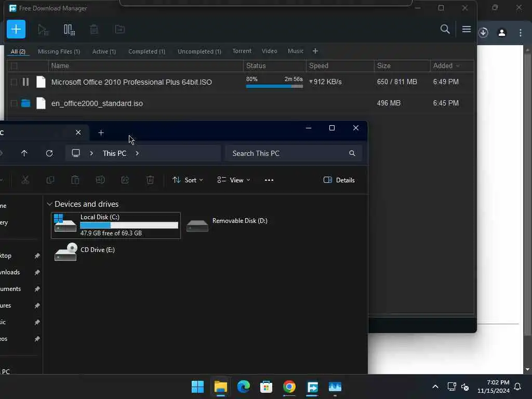532x399 pixels.
Task: Switch to Google Chrome on the taskbar
Action: click(289, 387)
